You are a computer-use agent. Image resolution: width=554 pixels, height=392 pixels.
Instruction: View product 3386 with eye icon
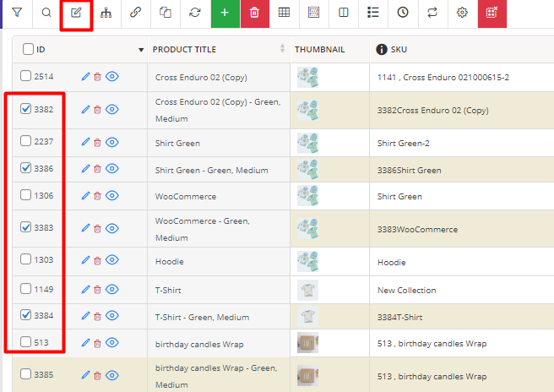click(x=112, y=169)
